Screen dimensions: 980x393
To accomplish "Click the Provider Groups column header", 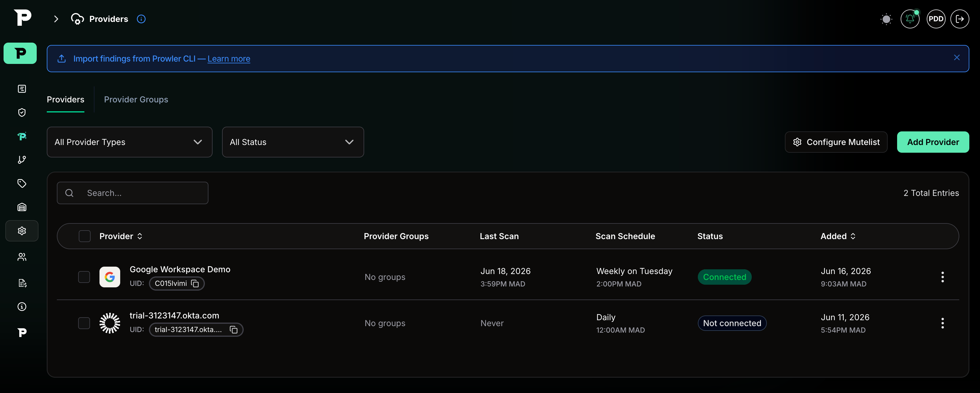I will (396, 236).
